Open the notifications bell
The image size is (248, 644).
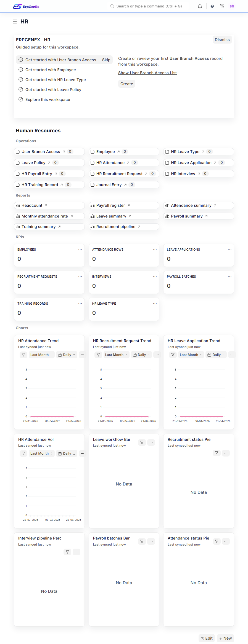click(x=200, y=6)
